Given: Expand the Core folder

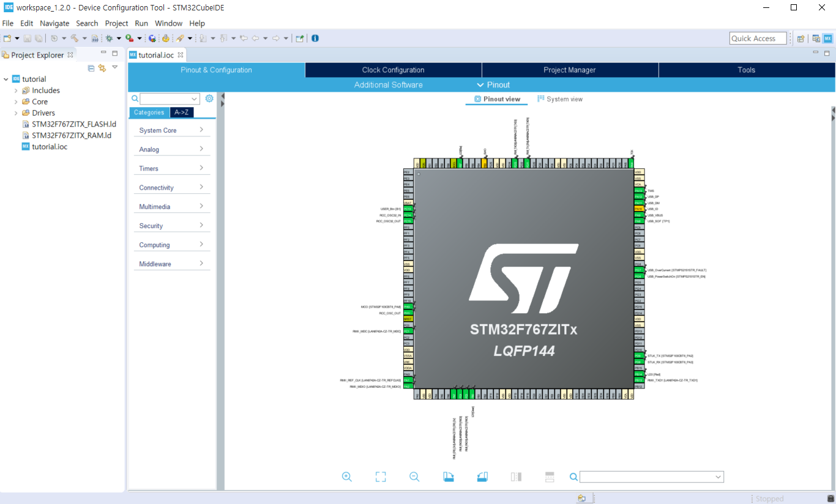Looking at the screenshot, I should (x=17, y=102).
